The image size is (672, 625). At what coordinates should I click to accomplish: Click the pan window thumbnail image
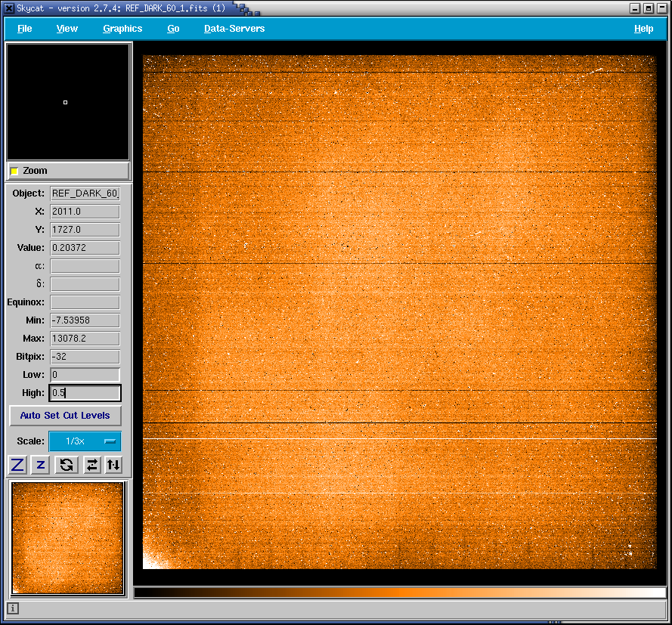[x=68, y=538]
